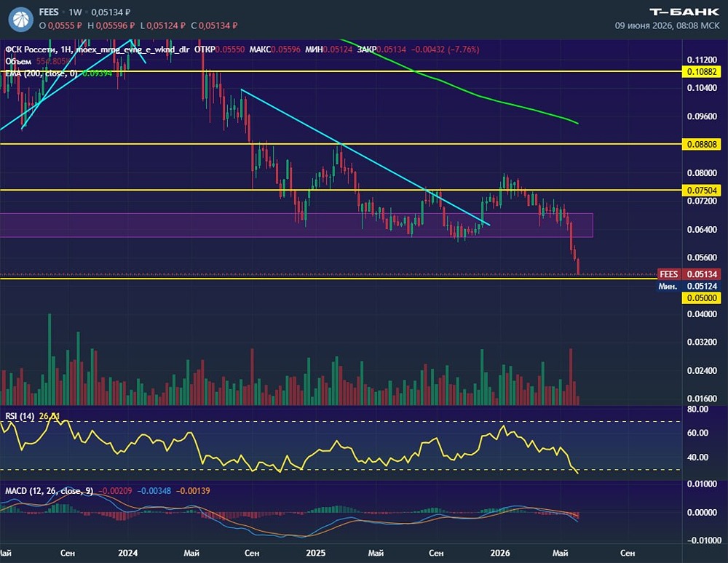Click the open value O 0,0555 ₽
The width and height of the screenshot is (728, 563).
coord(60,25)
